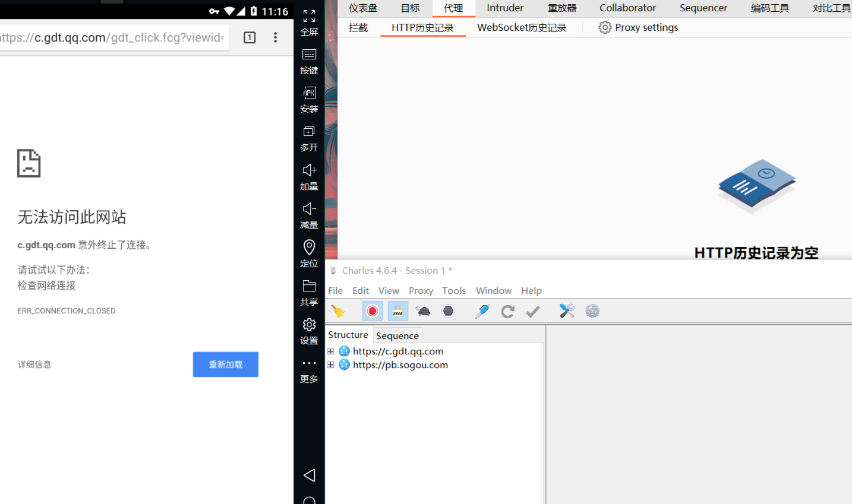Expand the https://c.gdt.qq.com tree node

330,351
